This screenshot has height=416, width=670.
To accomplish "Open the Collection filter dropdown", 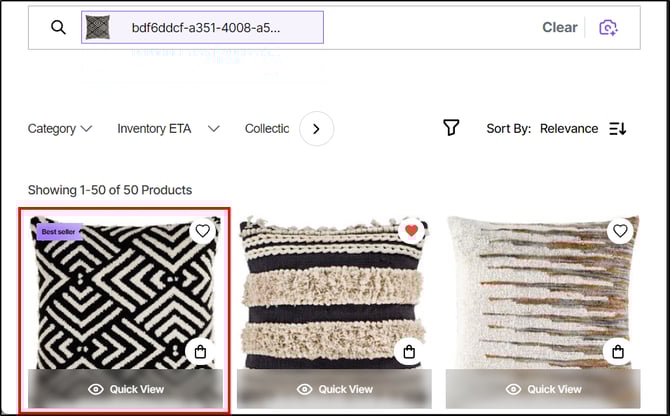I will point(267,128).
